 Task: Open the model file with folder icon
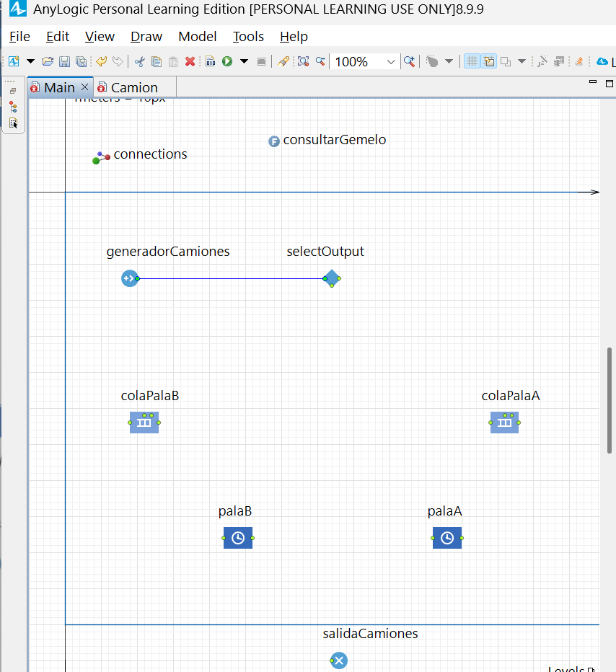48,62
